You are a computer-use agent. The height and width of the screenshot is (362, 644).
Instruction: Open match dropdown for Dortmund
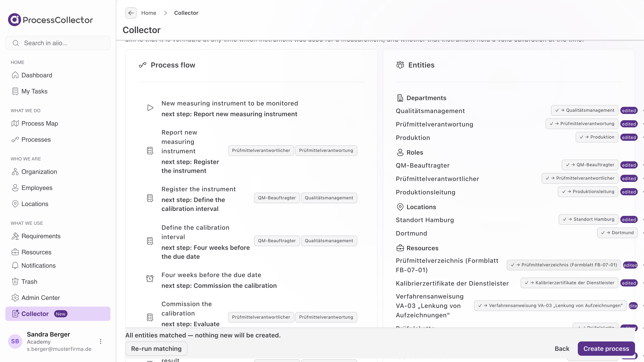[x=617, y=233]
